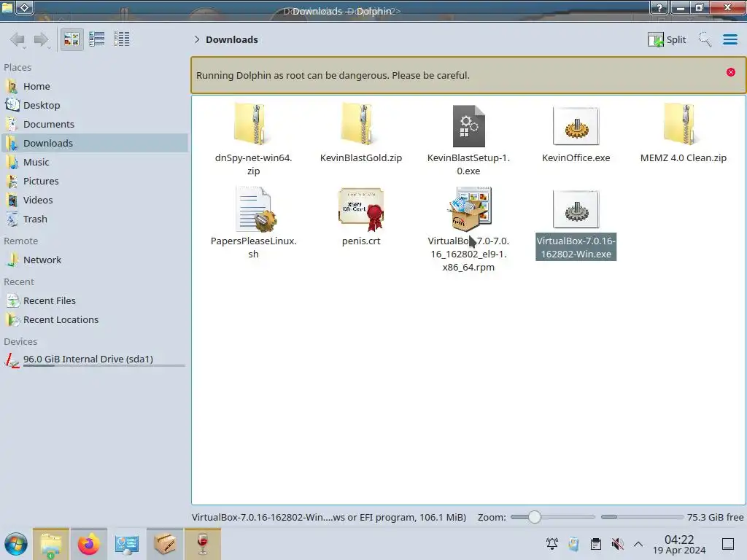The image size is (747, 560).
Task: Open Desktop in Places
Action: [94, 105]
